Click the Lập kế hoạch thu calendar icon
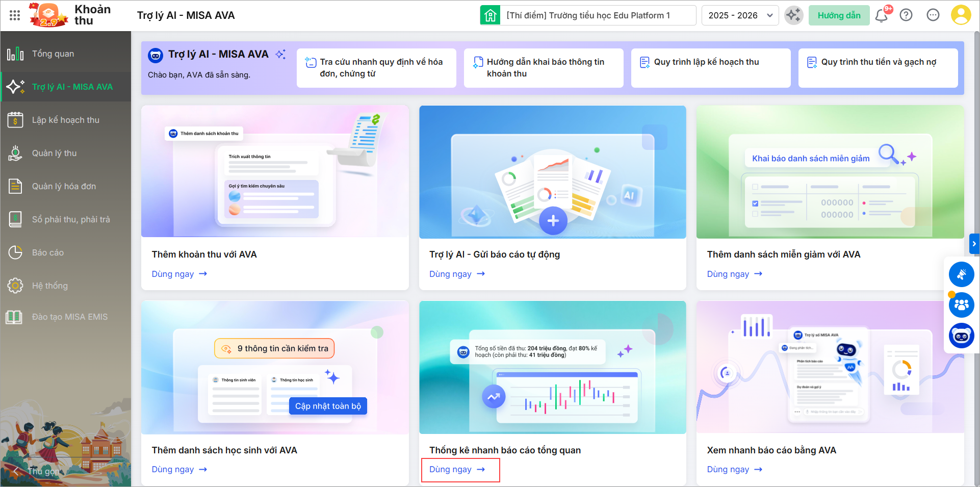The width and height of the screenshot is (980, 487). click(x=15, y=120)
